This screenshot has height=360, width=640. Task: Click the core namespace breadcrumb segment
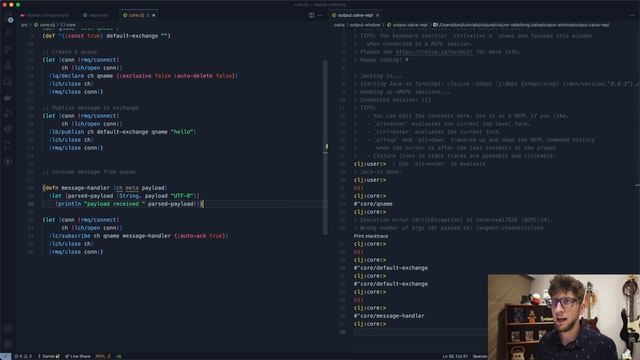(68, 25)
